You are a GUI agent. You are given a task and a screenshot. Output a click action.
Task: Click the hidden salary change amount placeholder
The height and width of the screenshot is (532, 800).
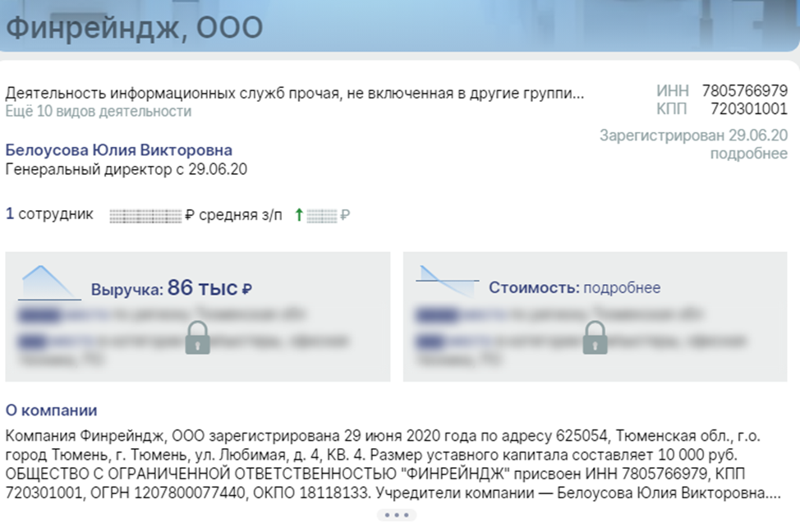click(x=321, y=216)
